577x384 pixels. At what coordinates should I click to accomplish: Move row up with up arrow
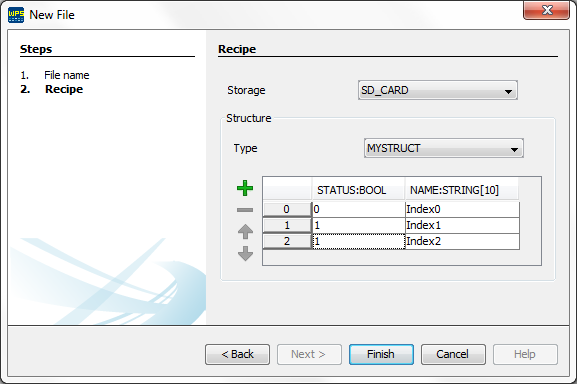pos(245,231)
